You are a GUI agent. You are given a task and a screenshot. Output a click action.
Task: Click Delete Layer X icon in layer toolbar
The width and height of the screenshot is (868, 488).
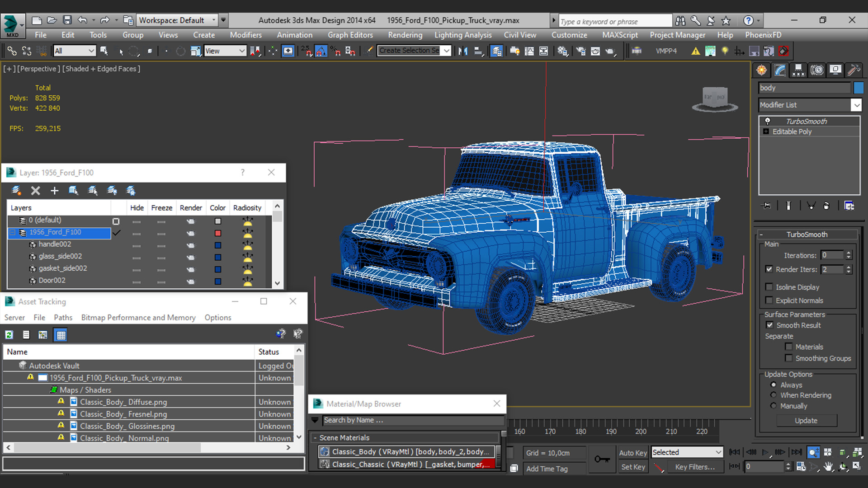pyautogui.click(x=35, y=191)
